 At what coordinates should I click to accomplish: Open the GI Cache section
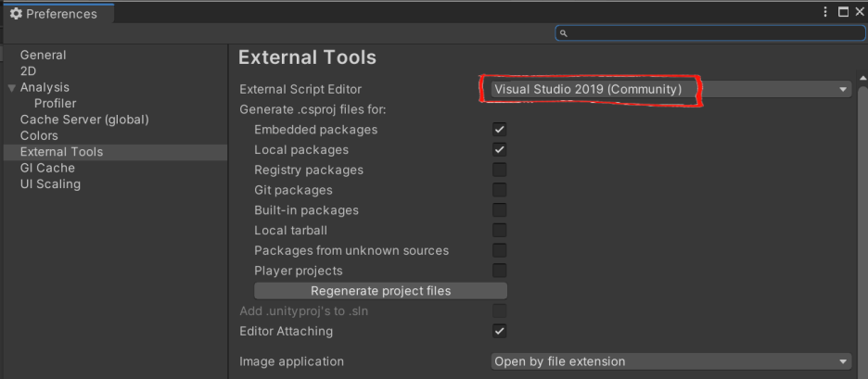tap(47, 168)
